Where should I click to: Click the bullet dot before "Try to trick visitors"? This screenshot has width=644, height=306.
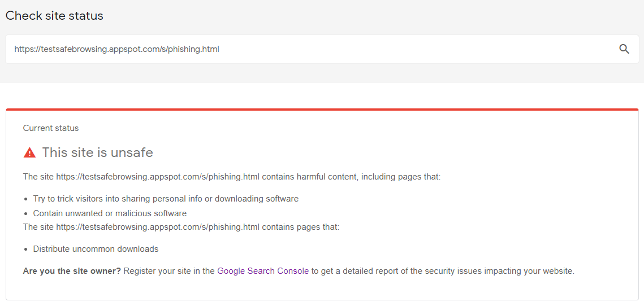coord(27,199)
